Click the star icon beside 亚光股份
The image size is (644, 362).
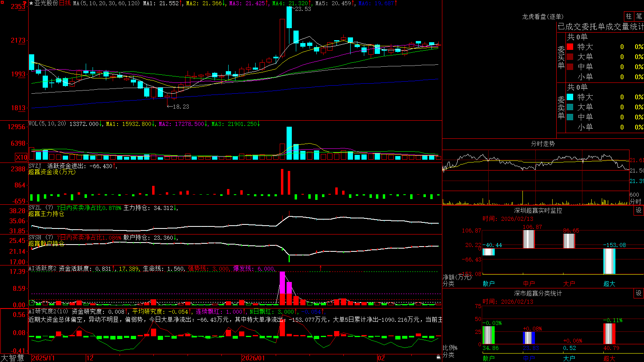[x=31, y=3]
